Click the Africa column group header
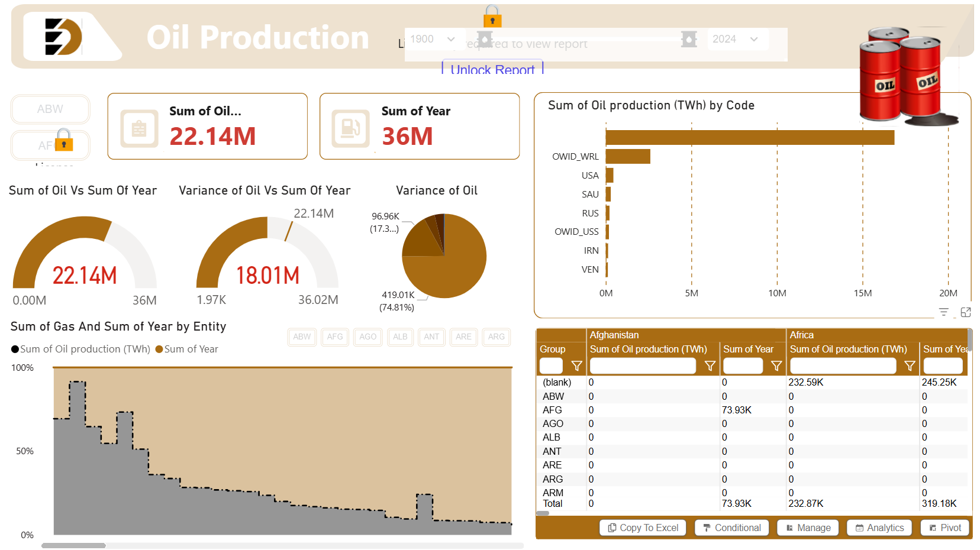 point(877,335)
